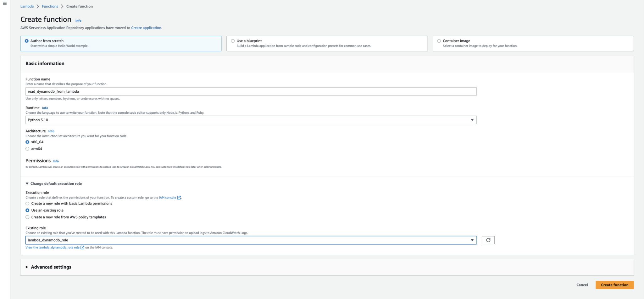This screenshot has width=644, height=299.
Task: Open the hamburger navigation menu
Action: pyautogui.click(x=5, y=4)
